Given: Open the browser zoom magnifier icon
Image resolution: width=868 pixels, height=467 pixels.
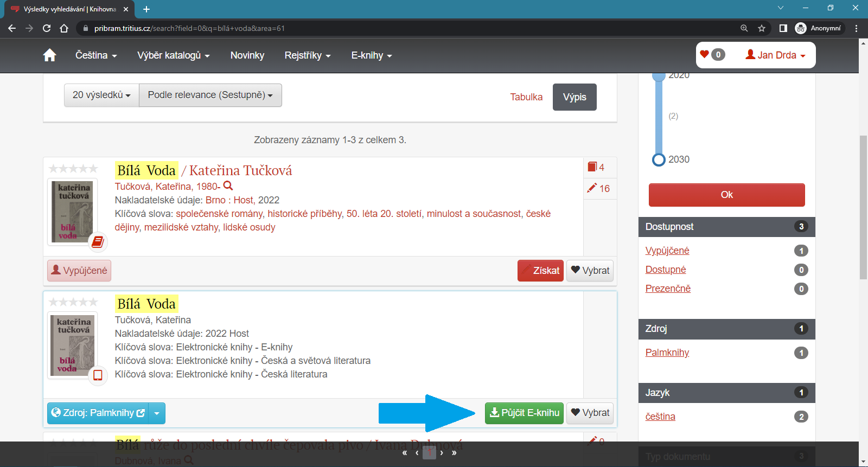Looking at the screenshot, I should click(744, 28).
